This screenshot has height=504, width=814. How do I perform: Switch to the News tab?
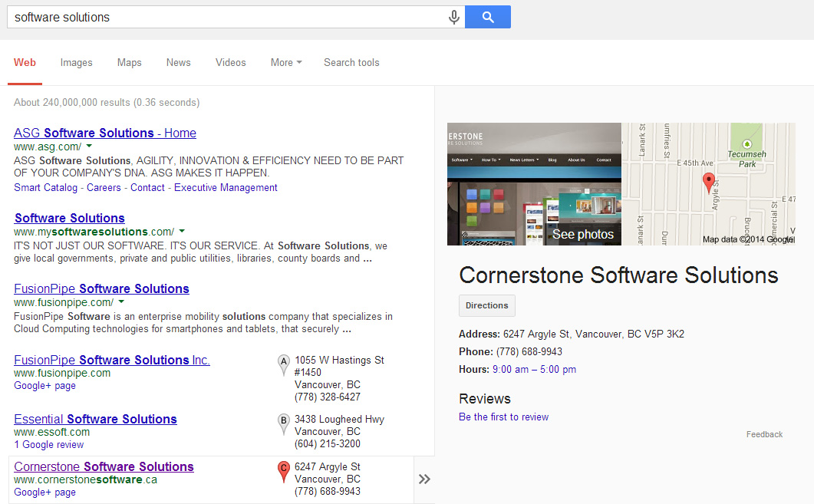179,62
